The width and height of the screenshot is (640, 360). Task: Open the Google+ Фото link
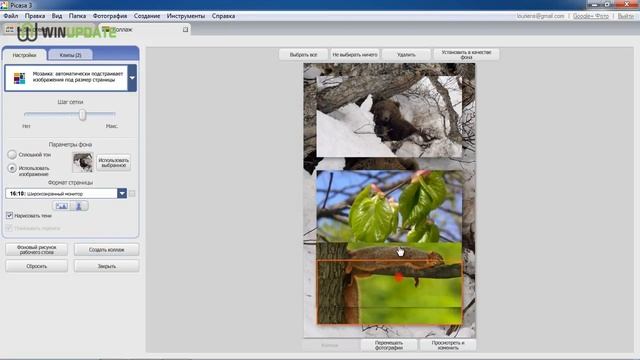(590, 16)
